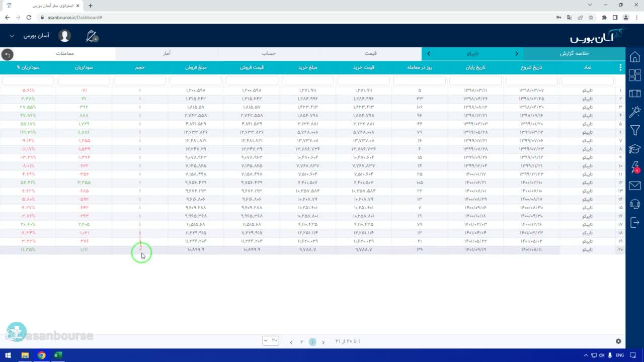644x362 pixels.
Task: Open the headset support icon
Action: coord(634,204)
